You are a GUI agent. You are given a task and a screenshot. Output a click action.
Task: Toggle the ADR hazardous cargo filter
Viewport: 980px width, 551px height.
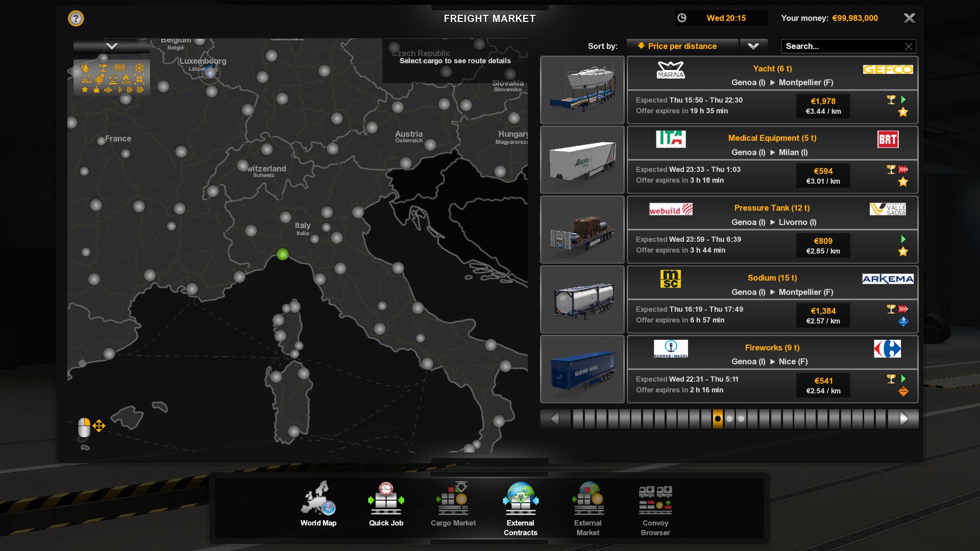126,79
